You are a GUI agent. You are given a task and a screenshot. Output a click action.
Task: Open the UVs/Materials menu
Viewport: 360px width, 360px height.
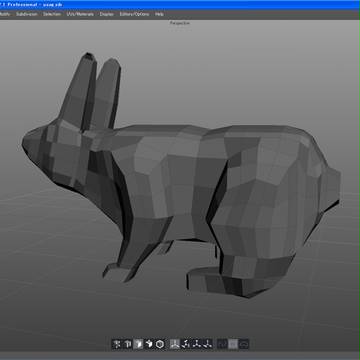[80, 14]
